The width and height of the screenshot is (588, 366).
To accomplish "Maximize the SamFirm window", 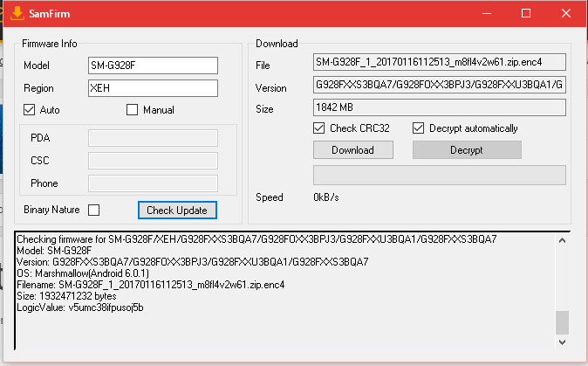I will click(x=526, y=13).
